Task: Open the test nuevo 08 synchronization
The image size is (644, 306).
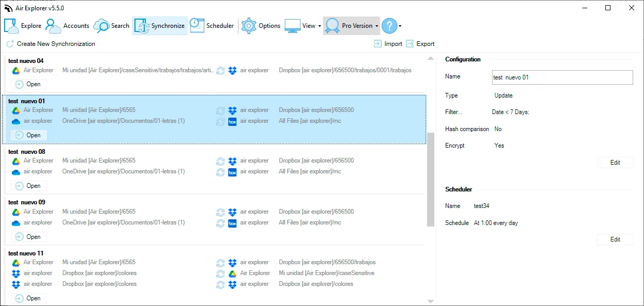Action: coord(29,186)
